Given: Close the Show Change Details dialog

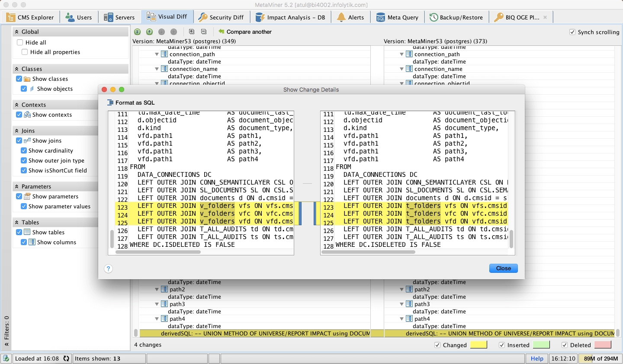Looking at the screenshot, I should pos(504,268).
